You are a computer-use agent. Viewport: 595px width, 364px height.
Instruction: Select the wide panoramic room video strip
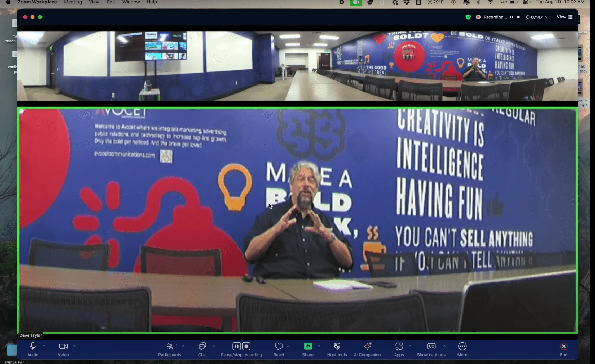[x=297, y=66]
